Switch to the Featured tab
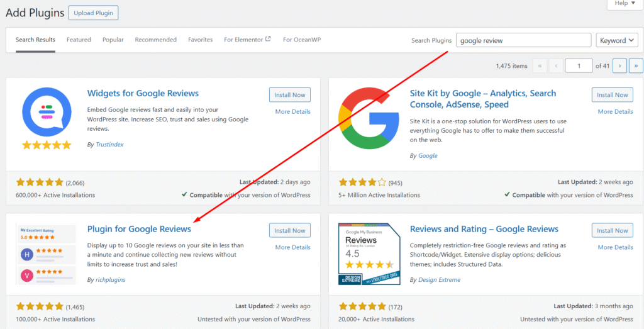The height and width of the screenshot is (329, 644). [x=79, y=40]
